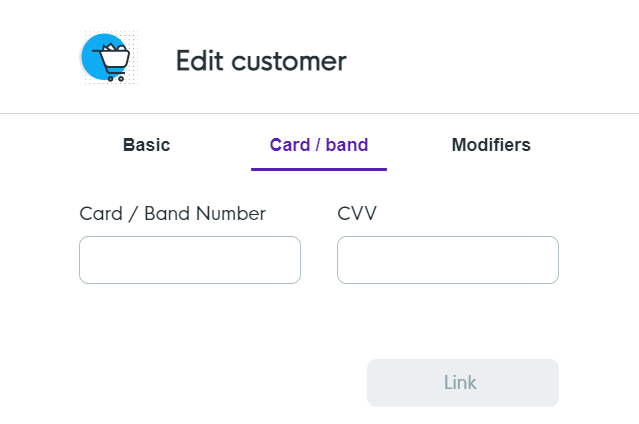The image size is (639, 424).
Task: Open the Modifiers tab
Action: [491, 145]
